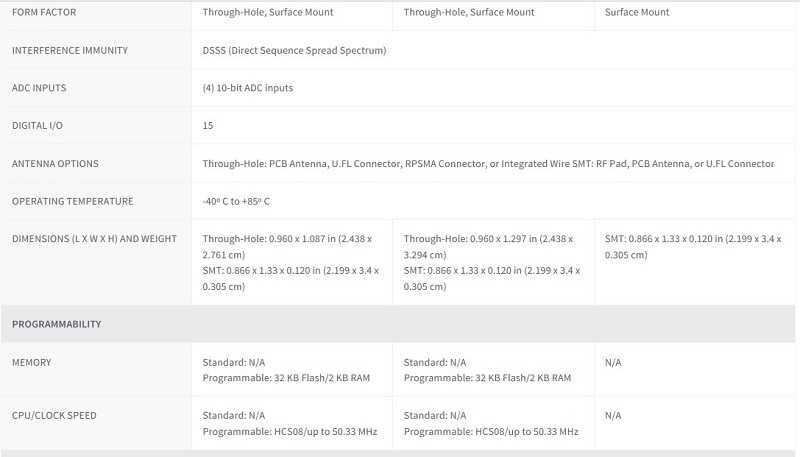Viewport: 800px width, 457px height.
Task: Click the MEMORY row label
Action: (32, 362)
